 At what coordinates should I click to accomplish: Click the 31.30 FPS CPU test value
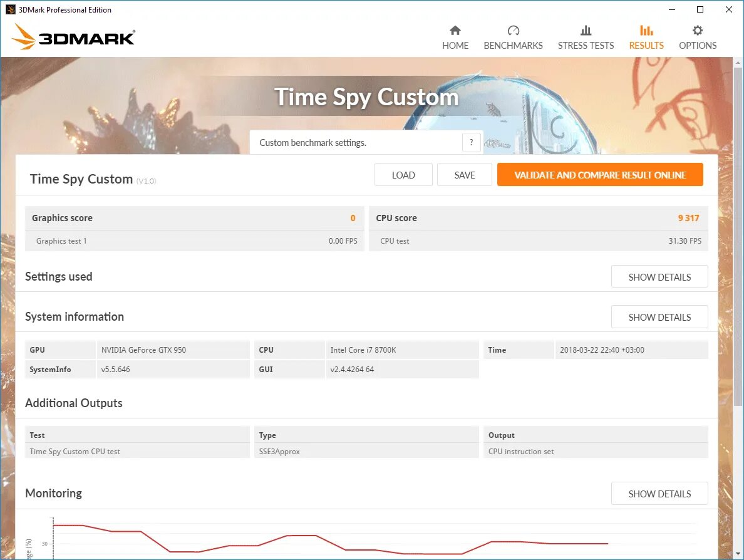point(685,241)
